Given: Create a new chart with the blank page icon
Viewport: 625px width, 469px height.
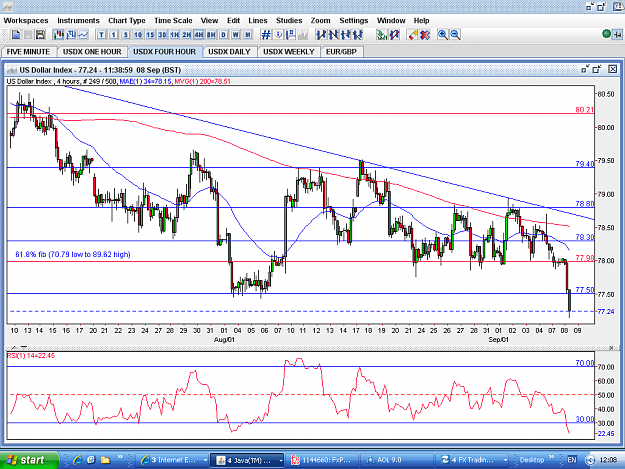Looking at the screenshot, I should click(16, 35).
